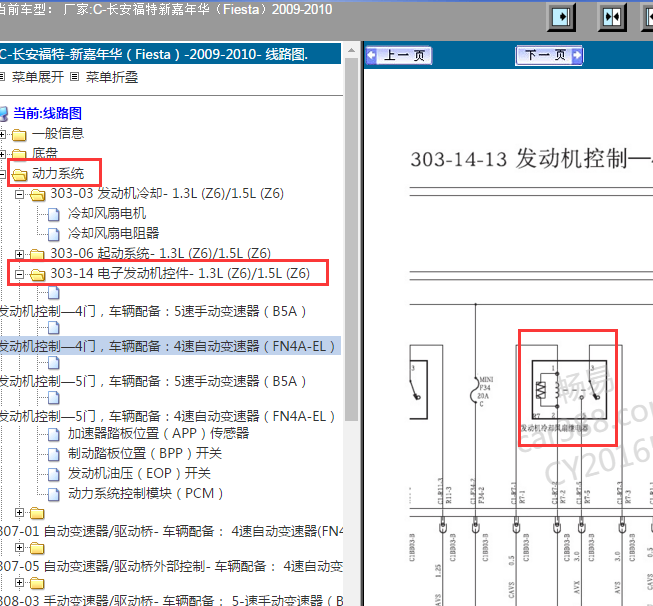Click the page icon beside 冷却风扇电阻器

click(53, 234)
